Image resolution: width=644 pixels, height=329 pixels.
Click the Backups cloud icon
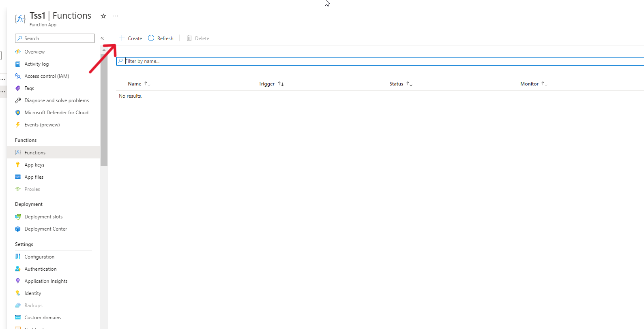tap(18, 305)
